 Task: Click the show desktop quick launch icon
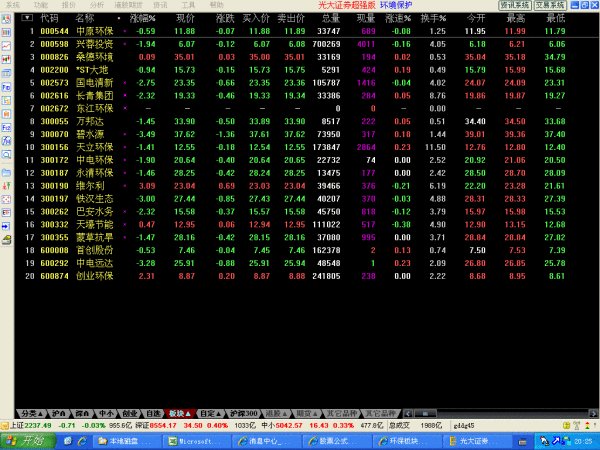click(x=68, y=441)
